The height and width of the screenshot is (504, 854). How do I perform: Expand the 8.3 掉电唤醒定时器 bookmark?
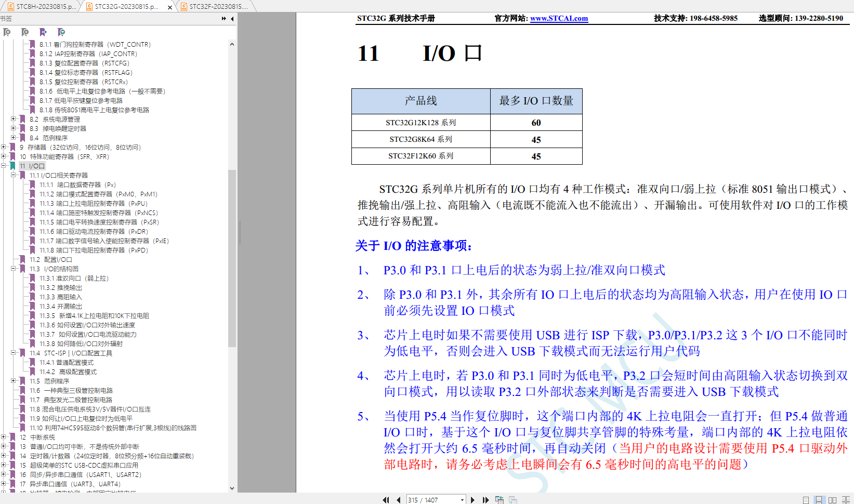coord(14,128)
